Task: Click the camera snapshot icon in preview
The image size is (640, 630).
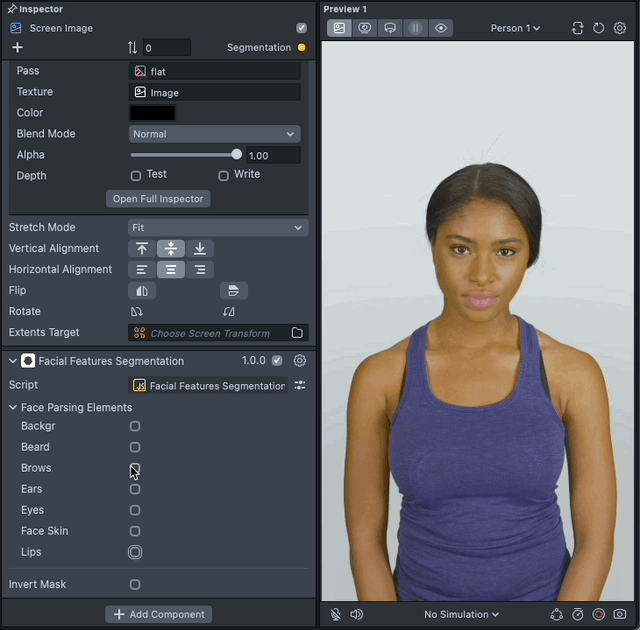Action: click(620, 614)
